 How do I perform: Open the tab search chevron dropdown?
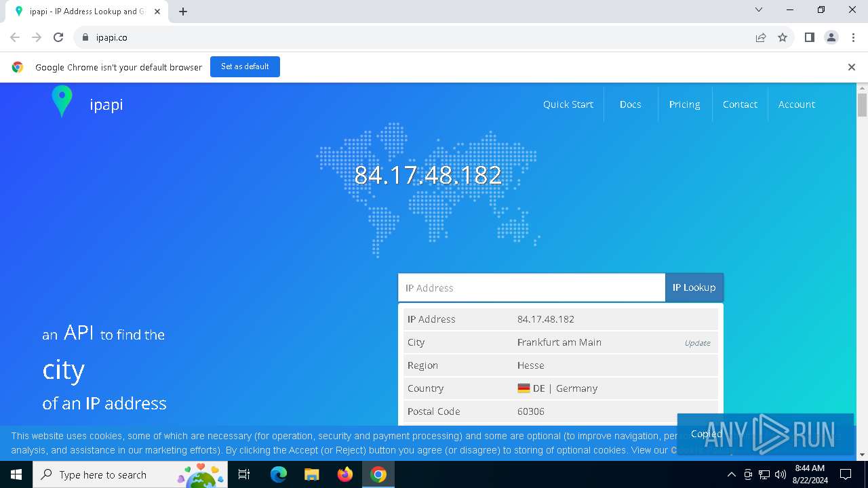759,9
